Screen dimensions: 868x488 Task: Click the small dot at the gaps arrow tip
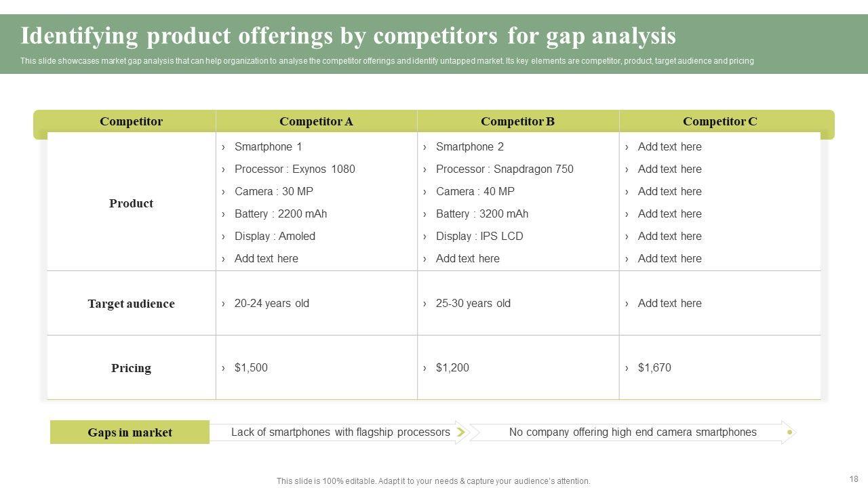[x=789, y=432]
